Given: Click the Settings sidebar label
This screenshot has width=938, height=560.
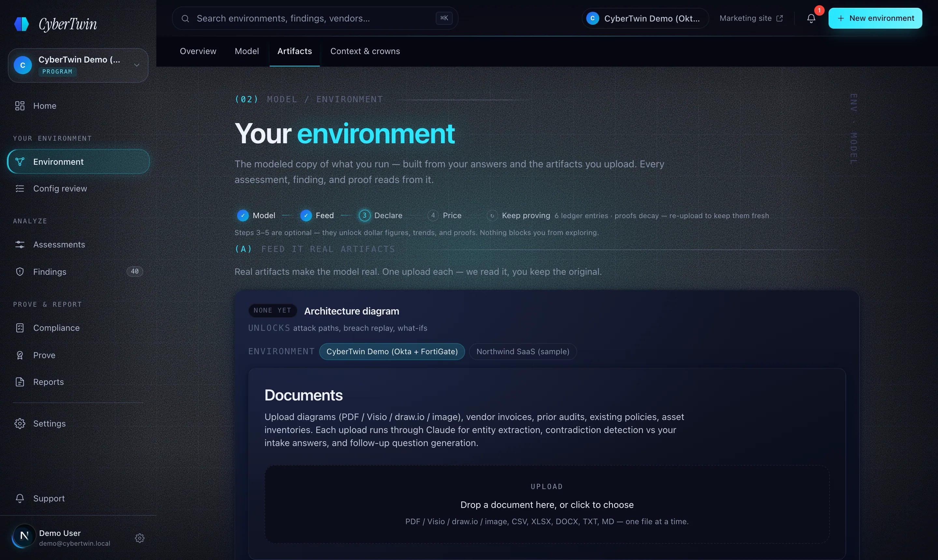Looking at the screenshot, I should 50,423.
